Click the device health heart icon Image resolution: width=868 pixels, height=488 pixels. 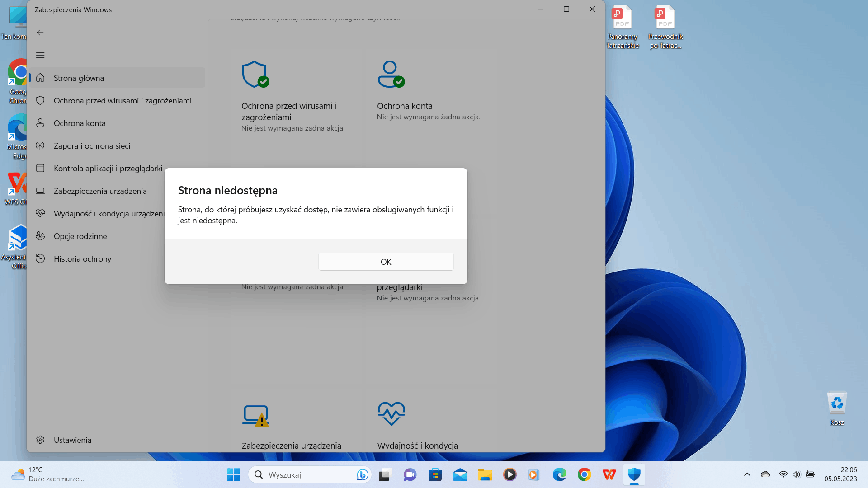[x=391, y=413]
